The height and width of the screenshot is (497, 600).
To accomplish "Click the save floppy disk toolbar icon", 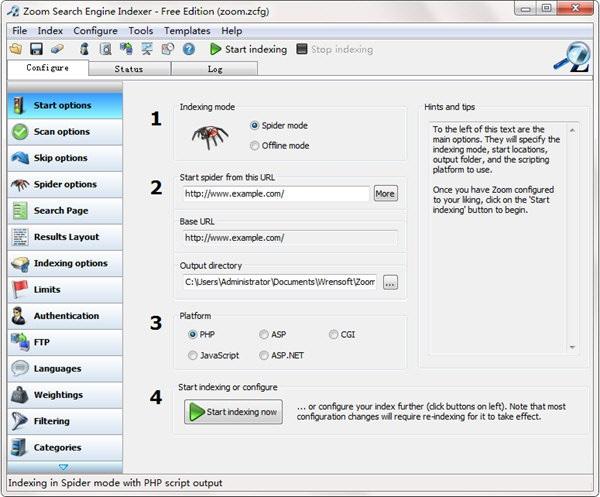I will [x=36, y=49].
